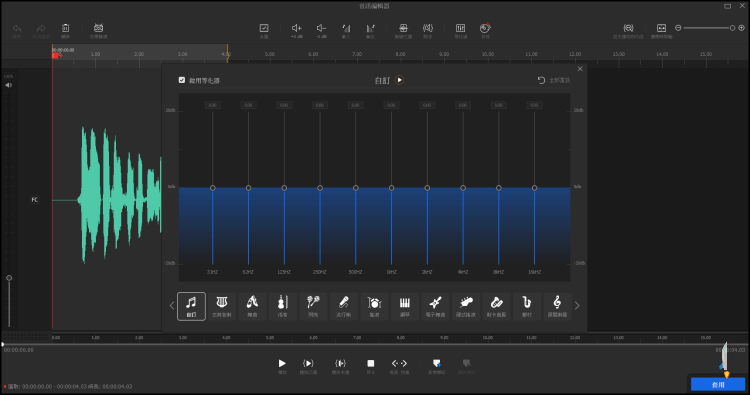Click the fade-in icon

point(346,28)
